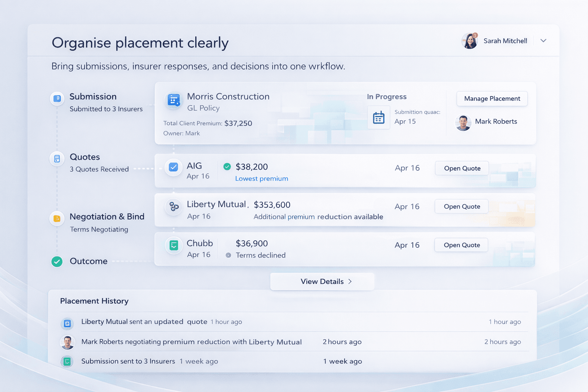The width and height of the screenshot is (588, 392).
Task: Click the AIG insurer icon
Action: 173,167
